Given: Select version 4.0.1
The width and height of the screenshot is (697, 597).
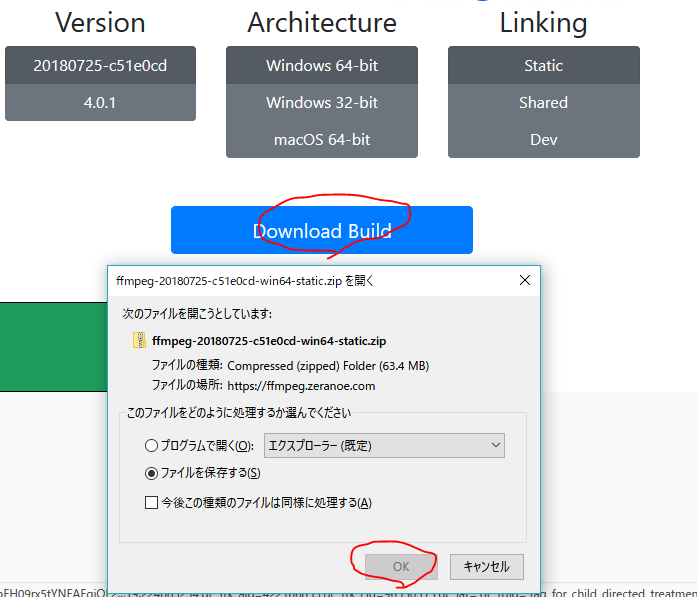Looking at the screenshot, I should (x=100, y=102).
